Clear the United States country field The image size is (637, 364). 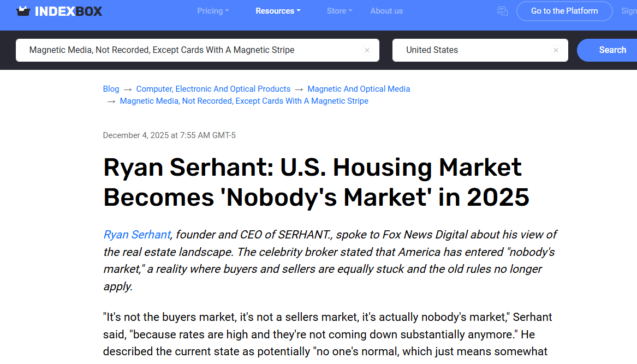[x=556, y=50]
